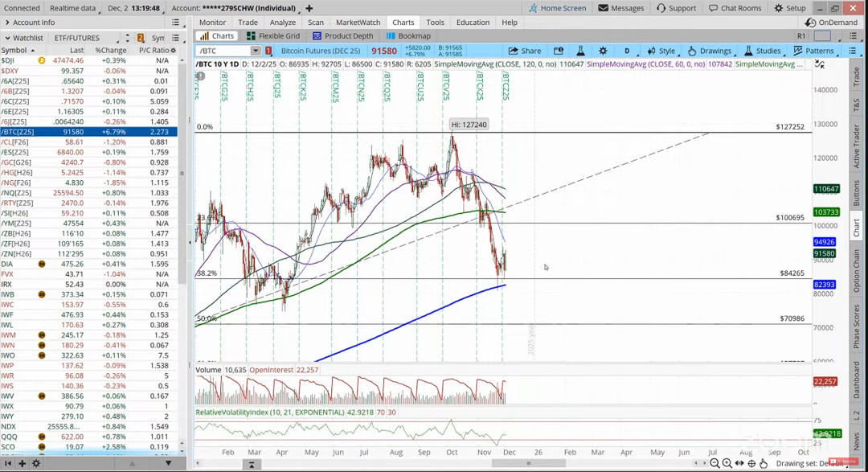This screenshot has width=868, height=472.
Task: Open the D timeframe selector
Action: pos(628,51)
